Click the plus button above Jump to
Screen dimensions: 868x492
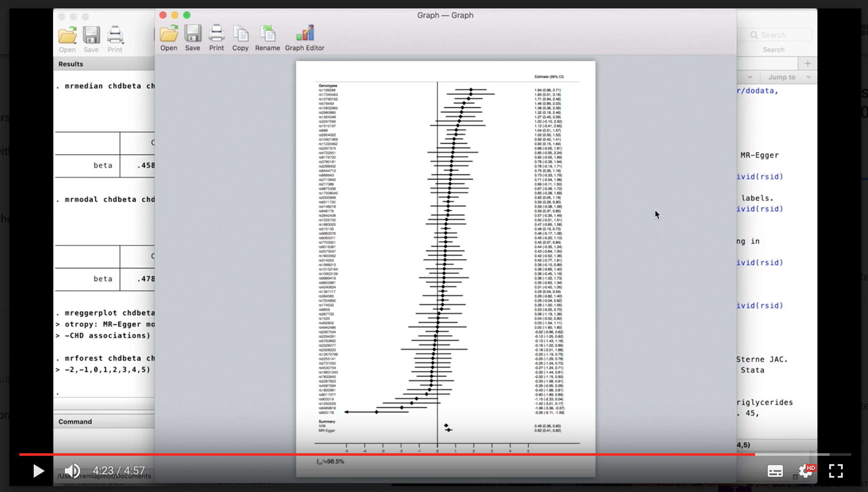tap(807, 64)
